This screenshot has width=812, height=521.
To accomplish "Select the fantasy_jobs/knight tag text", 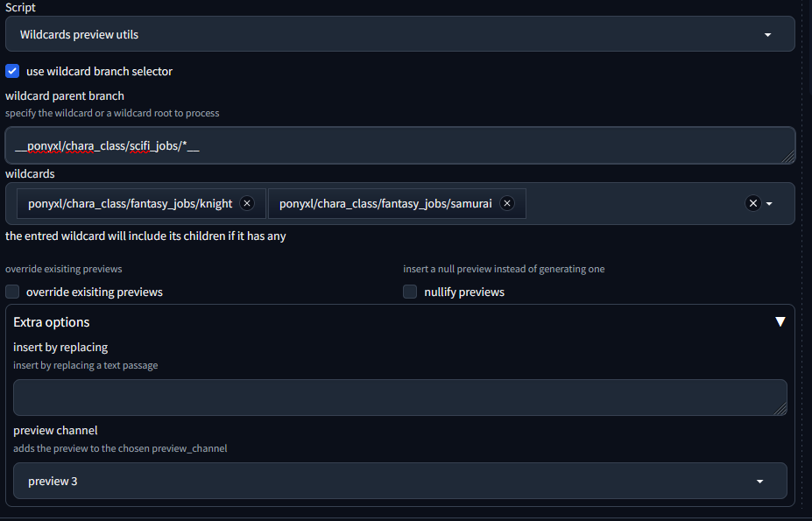I will pos(130,203).
